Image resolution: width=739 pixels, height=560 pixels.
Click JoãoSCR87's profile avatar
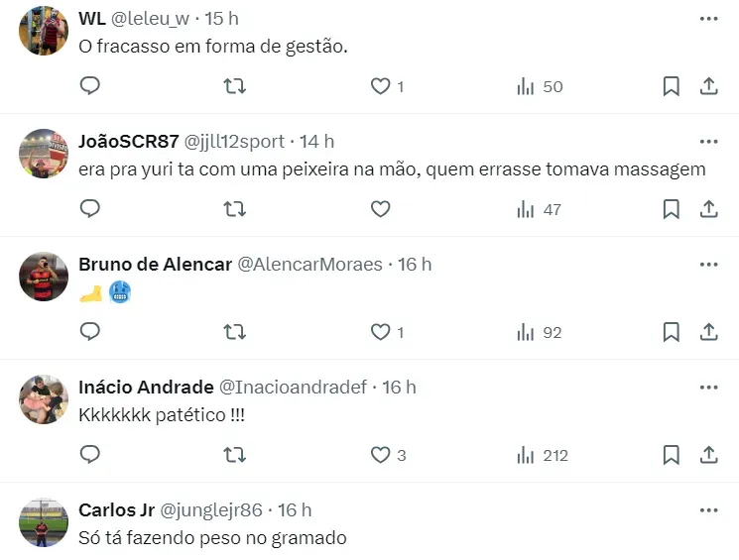(43, 154)
